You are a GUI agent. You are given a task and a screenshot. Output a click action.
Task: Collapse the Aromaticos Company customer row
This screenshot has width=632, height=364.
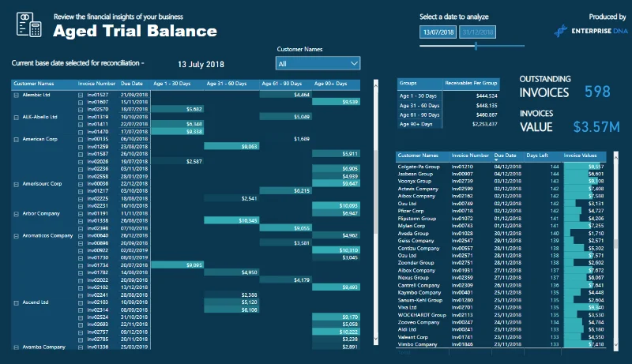[16, 236]
